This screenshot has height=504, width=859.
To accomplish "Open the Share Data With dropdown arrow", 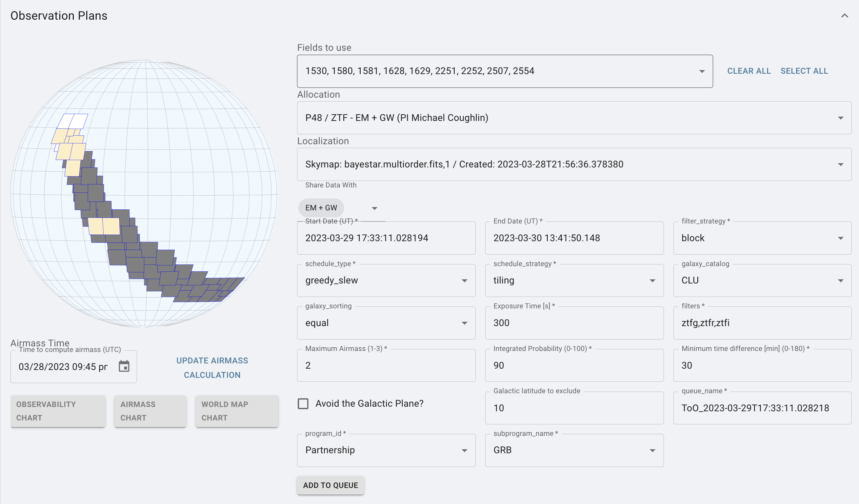I will (x=374, y=208).
